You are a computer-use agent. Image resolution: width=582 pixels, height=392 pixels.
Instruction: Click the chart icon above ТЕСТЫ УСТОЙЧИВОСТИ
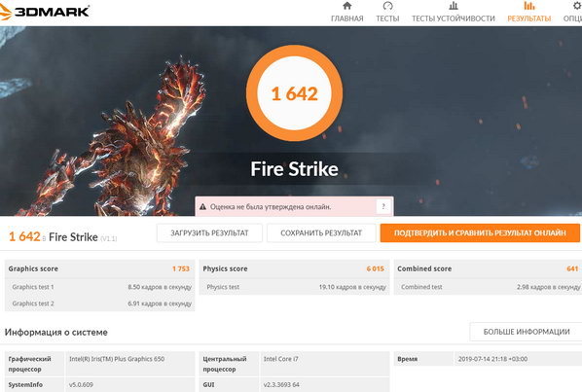[454, 6]
